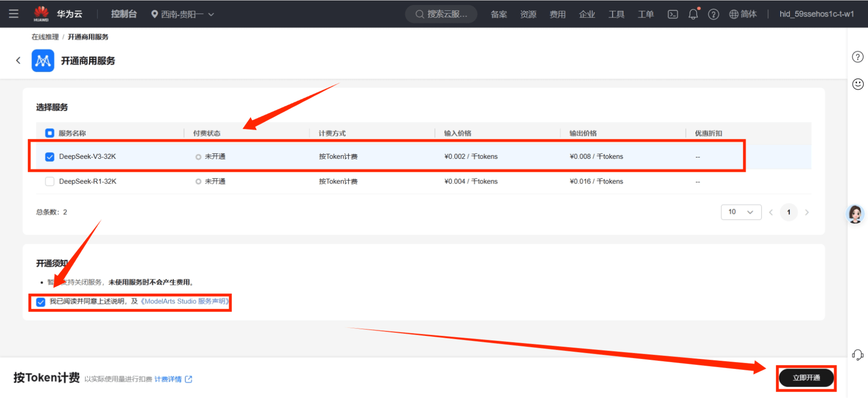
Task: Open the 资源 menu item
Action: (x=528, y=14)
